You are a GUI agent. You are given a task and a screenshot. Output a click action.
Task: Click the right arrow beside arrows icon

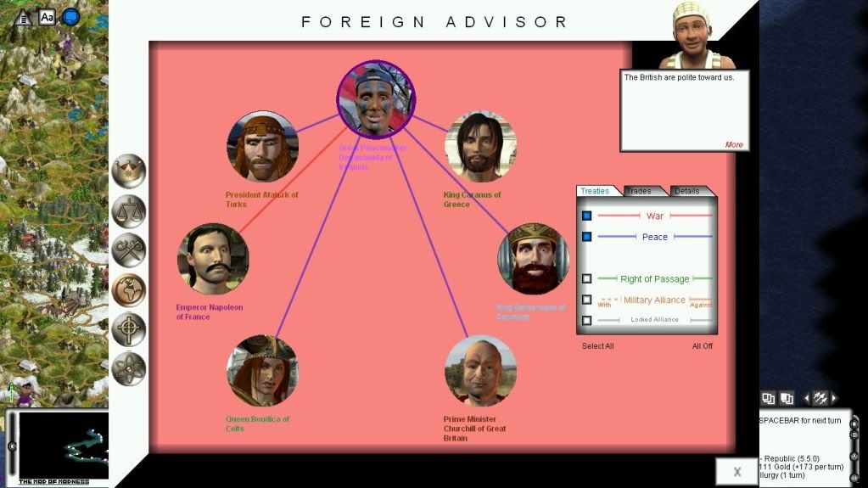point(834,398)
